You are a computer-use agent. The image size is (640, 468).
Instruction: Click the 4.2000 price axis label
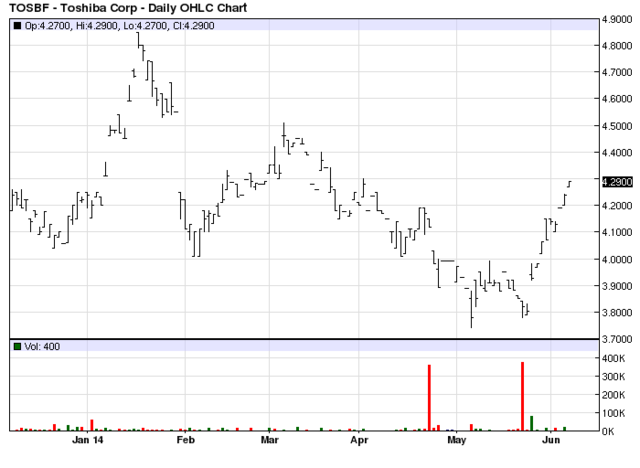click(x=617, y=206)
